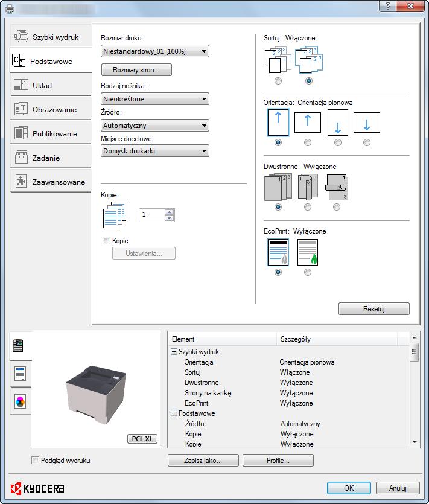This screenshot has height=504, width=429.
Task: Click the PCL XL label button
Action: tap(142, 439)
